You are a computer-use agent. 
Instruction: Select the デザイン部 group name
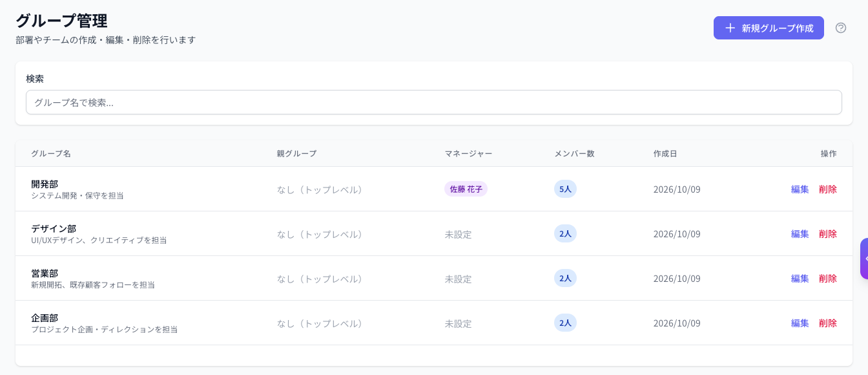click(54, 229)
